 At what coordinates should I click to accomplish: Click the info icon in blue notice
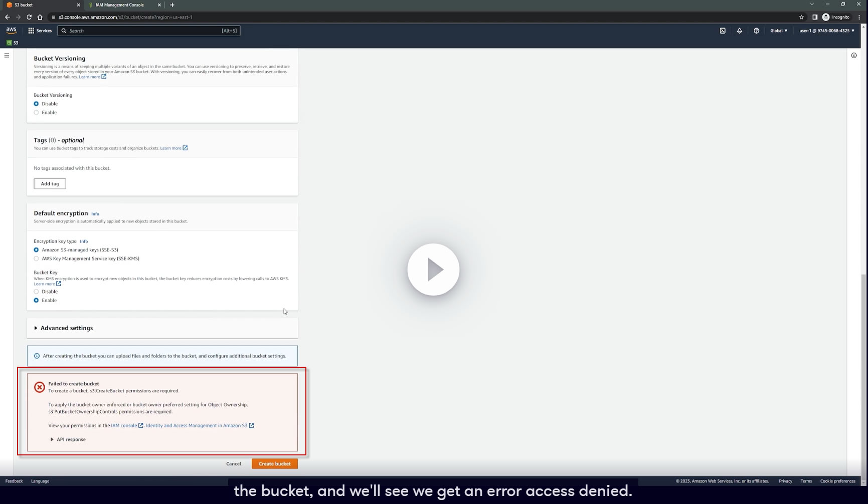click(37, 356)
